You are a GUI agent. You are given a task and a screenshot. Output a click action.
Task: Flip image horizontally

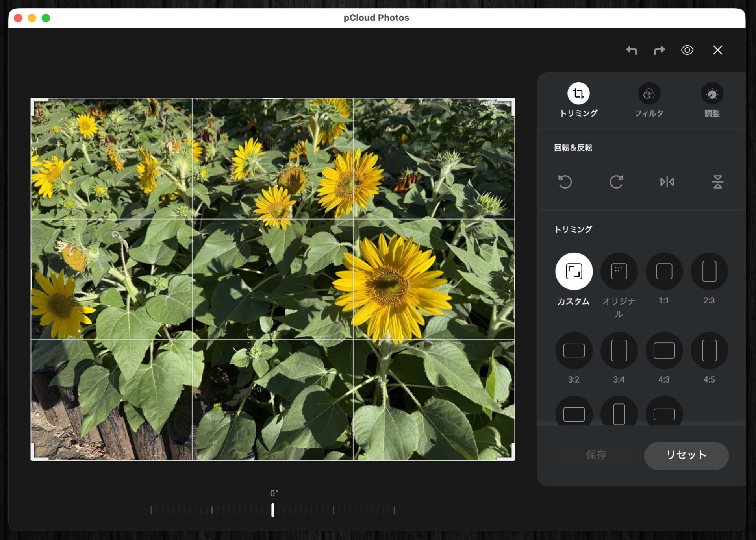click(667, 182)
